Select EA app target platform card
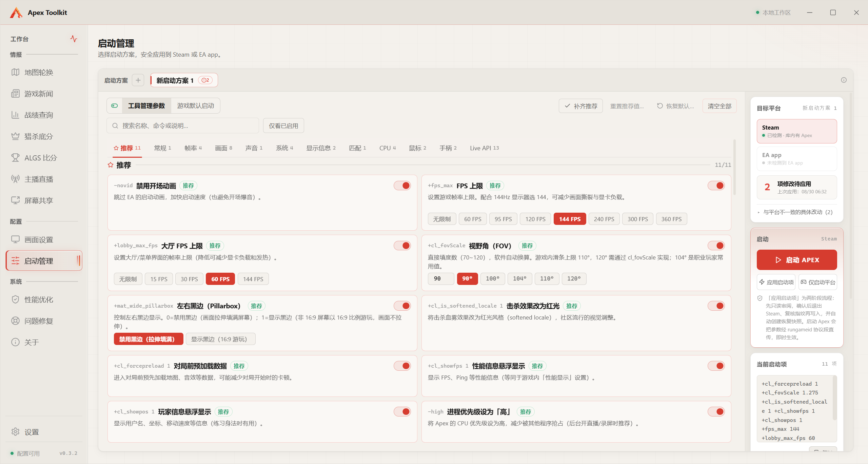This screenshot has width=868, height=464. (x=797, y=159)
